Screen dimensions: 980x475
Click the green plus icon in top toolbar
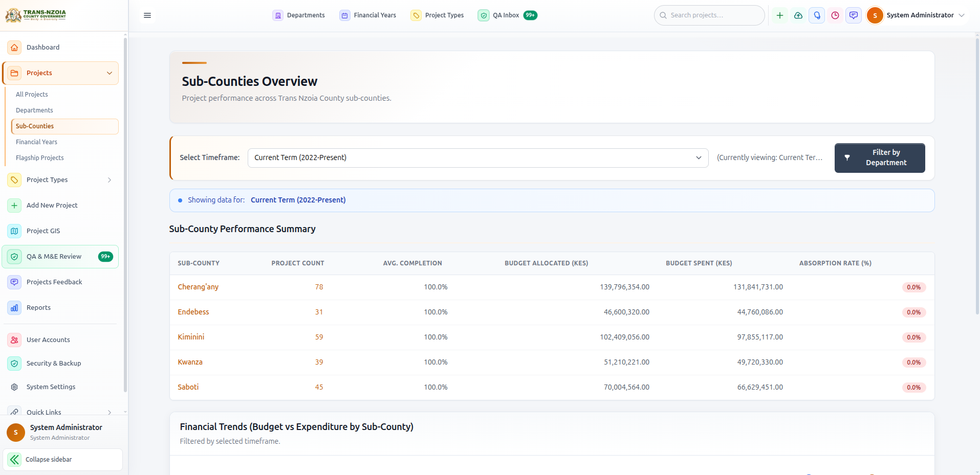coord(780,15)
